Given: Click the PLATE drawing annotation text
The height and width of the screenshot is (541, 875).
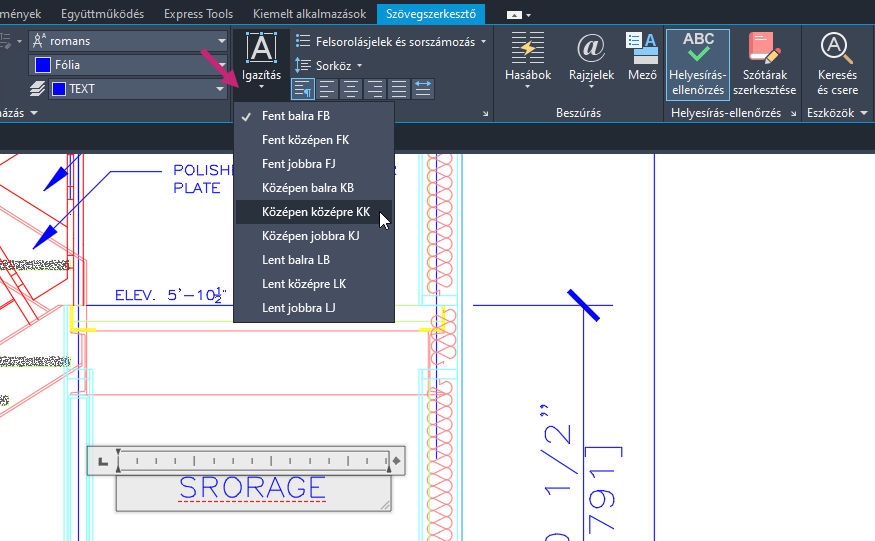Looking at the screenshot, I should tap(196, 188).
